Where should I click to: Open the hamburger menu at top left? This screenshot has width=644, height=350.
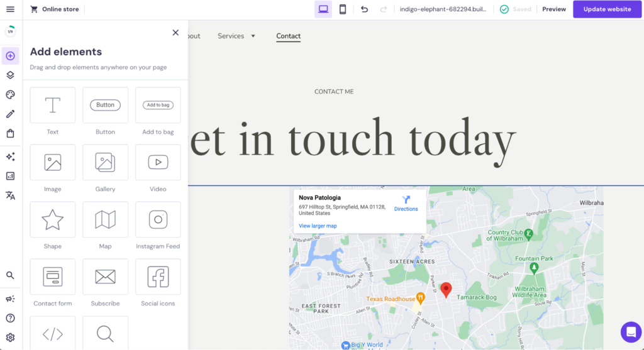point(10,9)
